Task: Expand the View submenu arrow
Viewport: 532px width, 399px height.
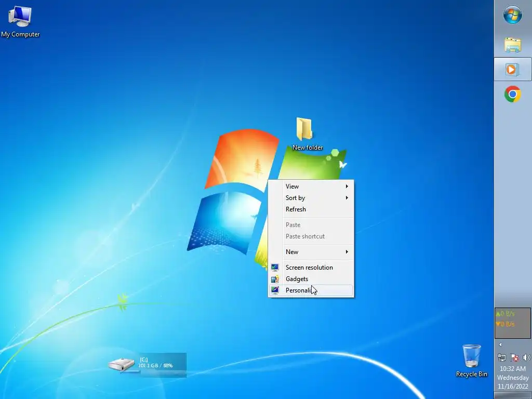Action: pos(347,187)
